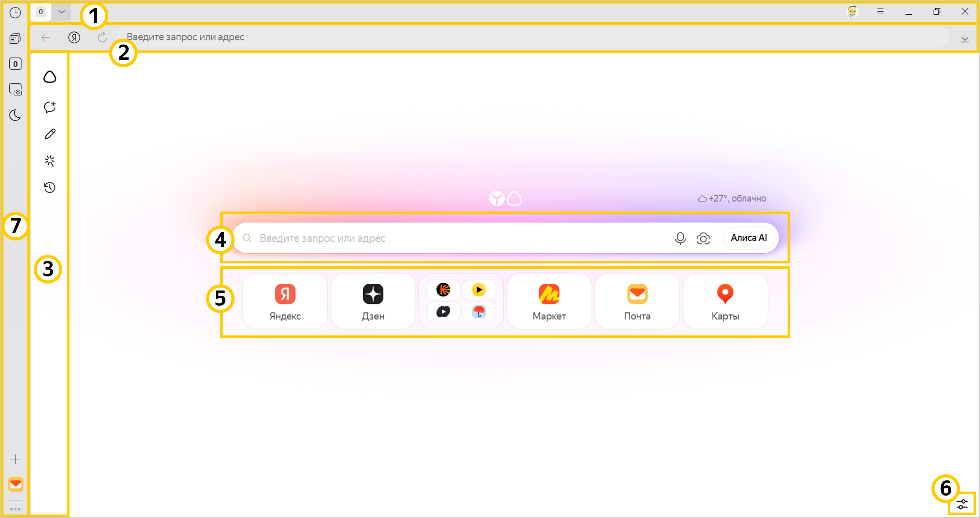Open the tab groups icon in left sidebar

point(15,39)
